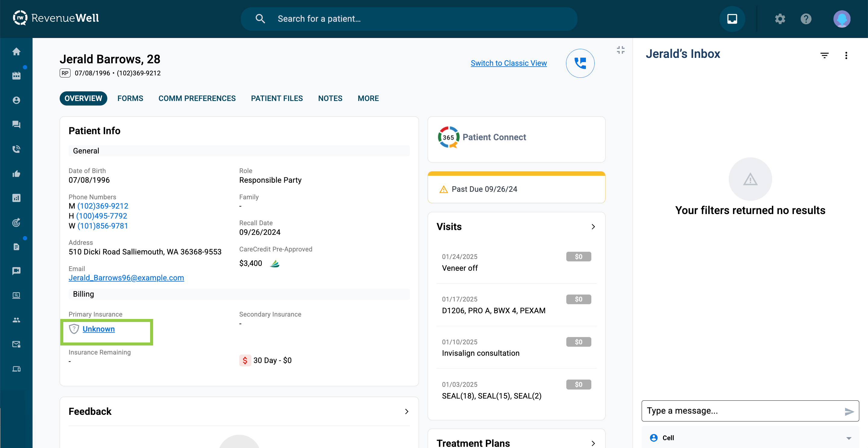Image resolution: width=868 pixels, height=448 pixels.
Task: Click the red dollar balance icon
Action: [x=245, y=360]
